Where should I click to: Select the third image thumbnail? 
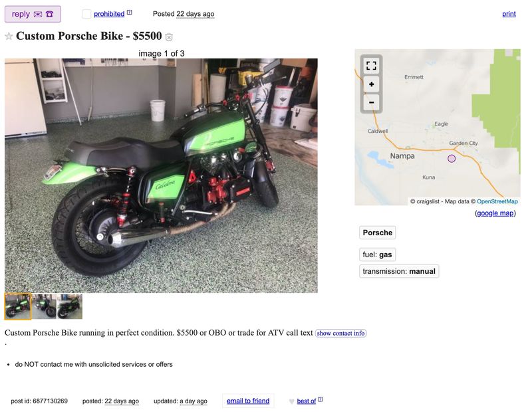click(x=70, y=306)
